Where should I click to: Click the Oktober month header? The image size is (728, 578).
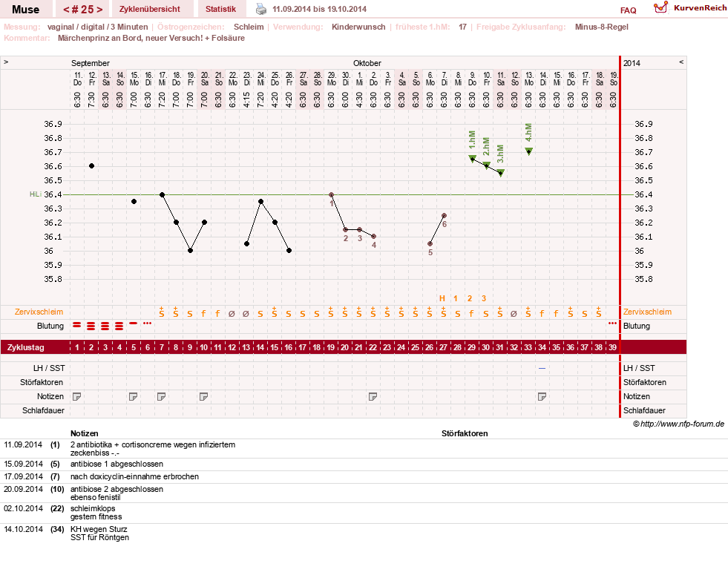(x=367, y=63)
